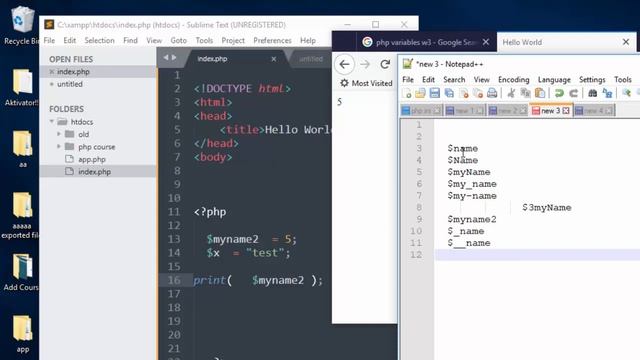
Task: Close the index.php tab in Sublime
Action: coord(273,59)
